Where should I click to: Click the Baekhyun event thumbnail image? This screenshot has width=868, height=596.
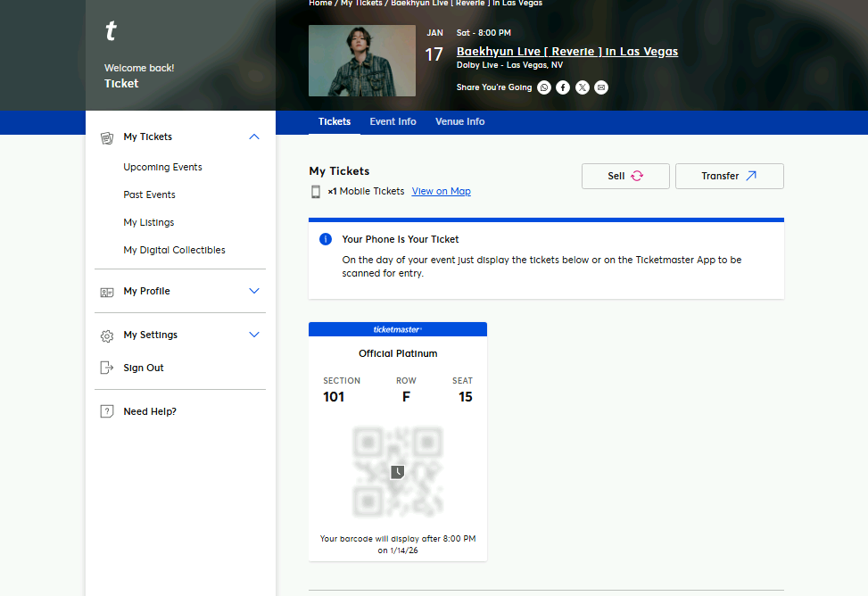coord(362,61)
